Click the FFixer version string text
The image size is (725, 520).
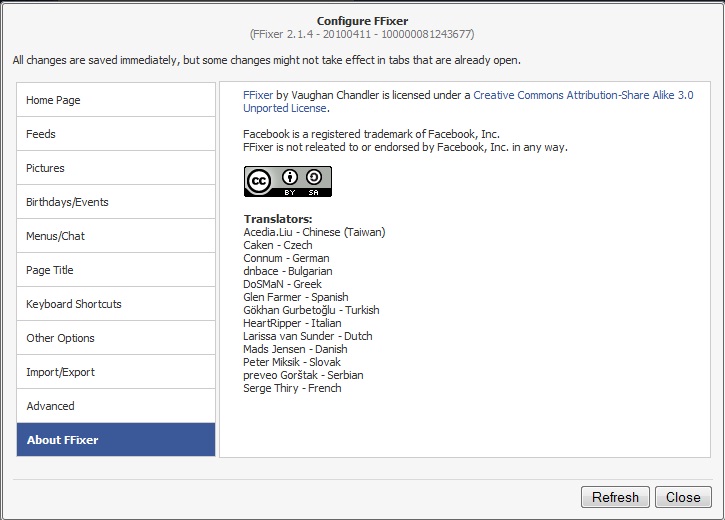click(x=362, y=34)
